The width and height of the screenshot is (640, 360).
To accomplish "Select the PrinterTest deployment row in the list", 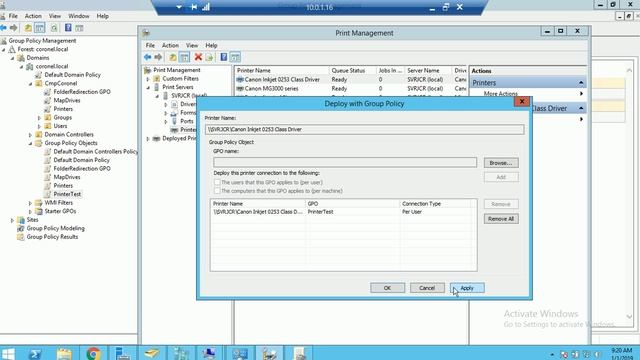I will [x=343, y=212].
